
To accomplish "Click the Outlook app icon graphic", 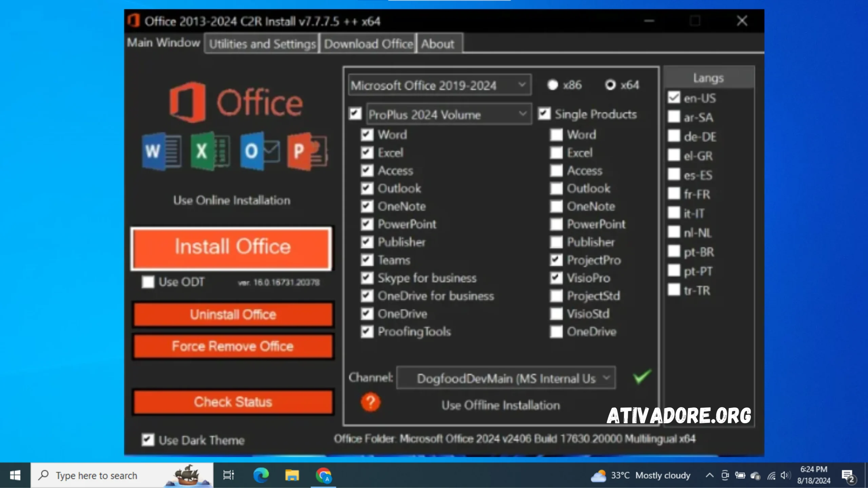I will (260, 151).
